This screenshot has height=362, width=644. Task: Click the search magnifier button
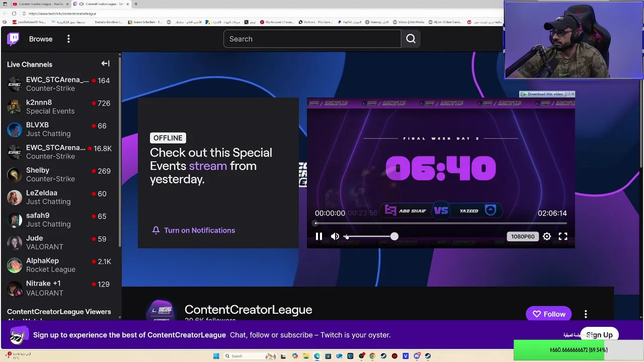pyautogui.click(x=411, y=39)
